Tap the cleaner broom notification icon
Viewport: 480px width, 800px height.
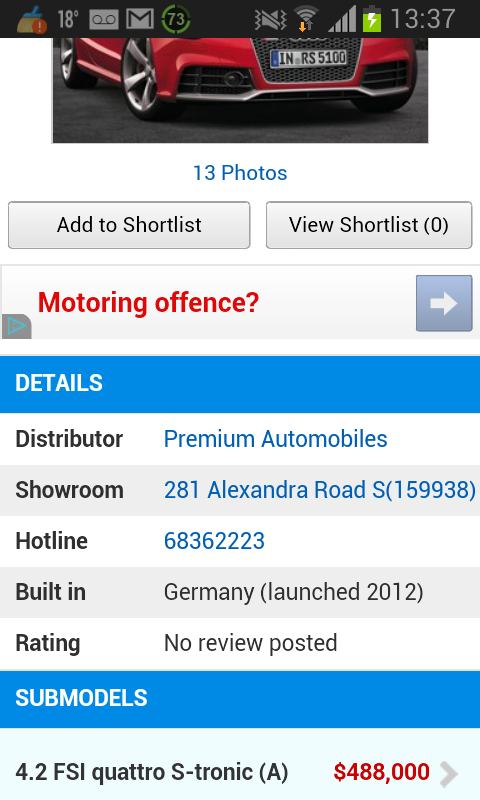coord(32,19)
